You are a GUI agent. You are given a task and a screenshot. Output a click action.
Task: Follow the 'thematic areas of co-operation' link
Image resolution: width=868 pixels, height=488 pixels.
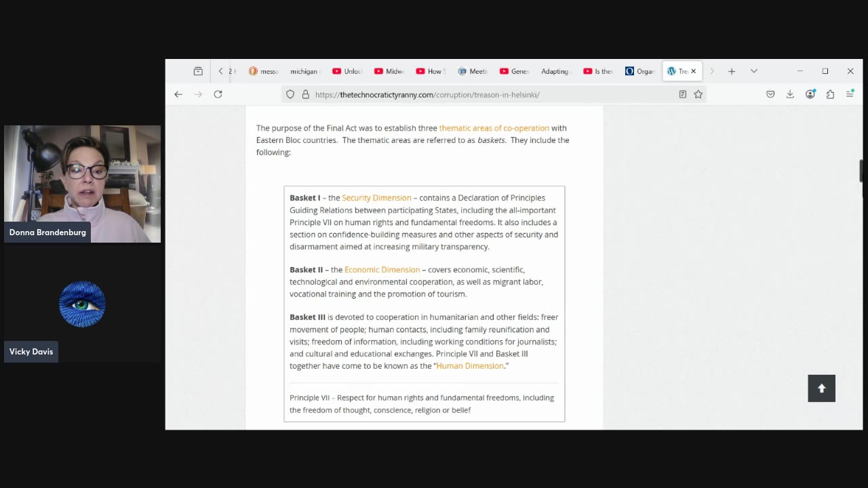(494, 128)
